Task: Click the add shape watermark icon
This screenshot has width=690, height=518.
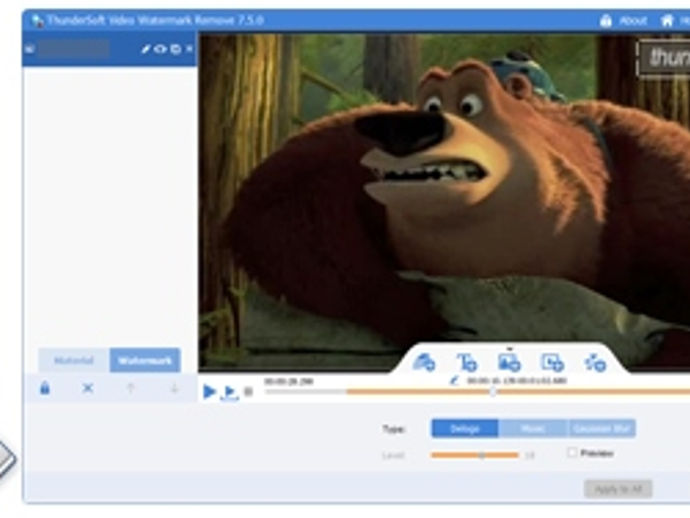Action: click(595, 363)
